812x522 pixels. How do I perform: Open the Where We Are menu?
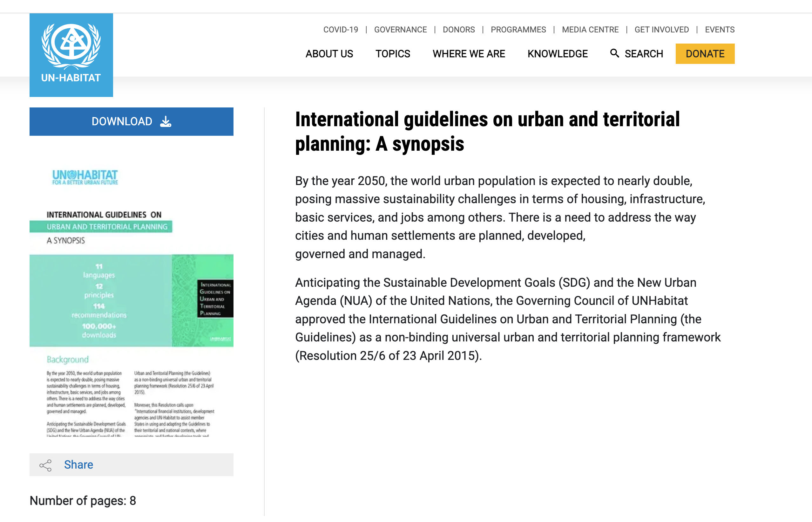(x=469, y=53)
